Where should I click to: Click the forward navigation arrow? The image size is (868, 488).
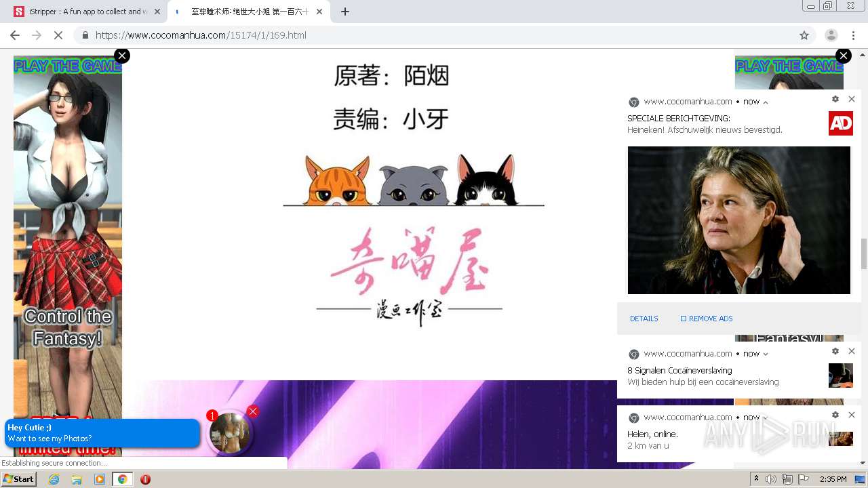click(37, 35)
